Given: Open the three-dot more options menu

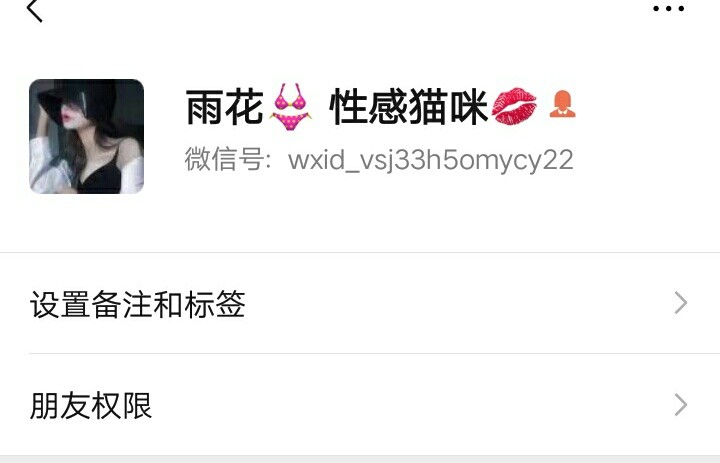Looking at the screenshot, I should (x=669, y=8).
